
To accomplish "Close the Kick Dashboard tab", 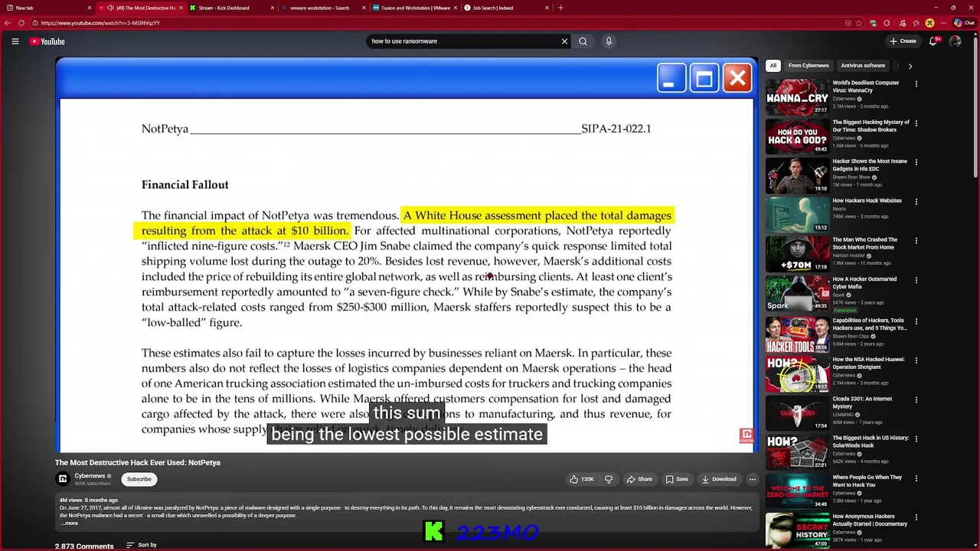I will click(x=273, y=8).
